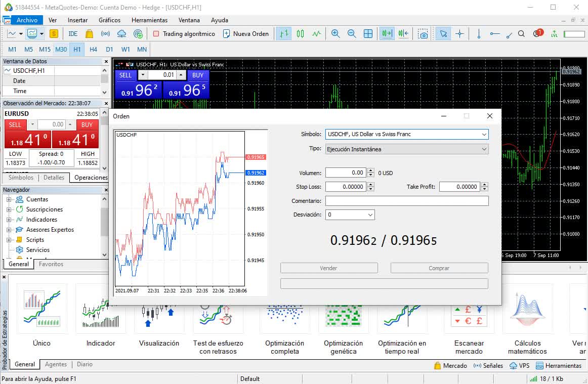
Task: Toggle chart shift from right border
Action: tap(403, 34)
